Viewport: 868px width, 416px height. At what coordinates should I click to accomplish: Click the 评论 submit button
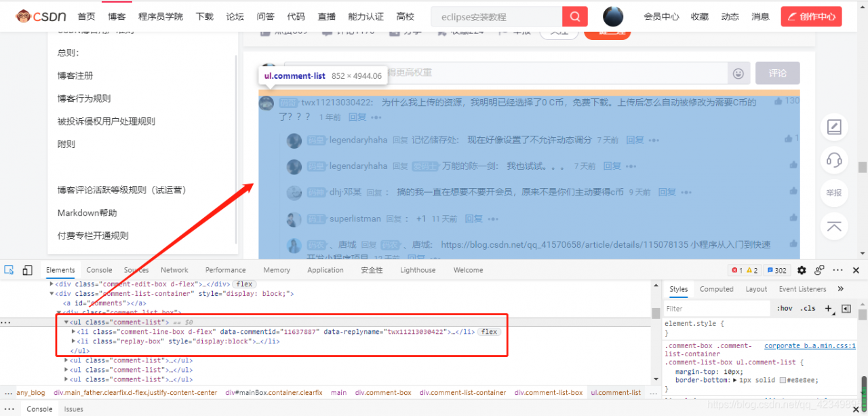[x=778, y=73]
